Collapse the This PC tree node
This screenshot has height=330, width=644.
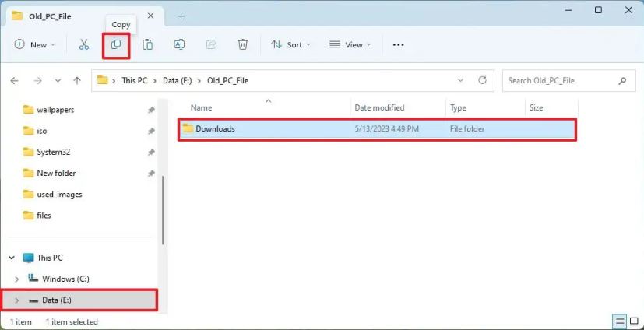[12, 258]
